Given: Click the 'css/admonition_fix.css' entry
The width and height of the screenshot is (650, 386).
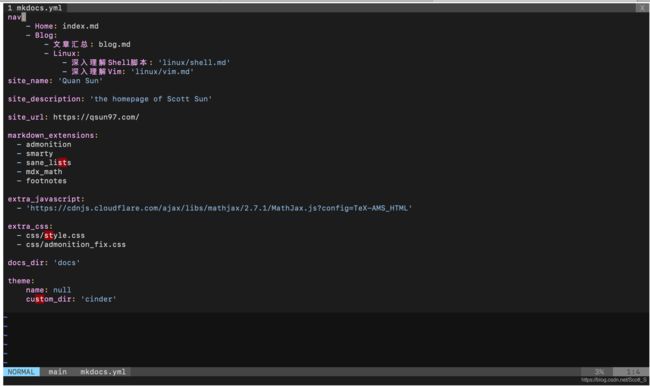Looking at the screenshot, I should coord(76,245).
